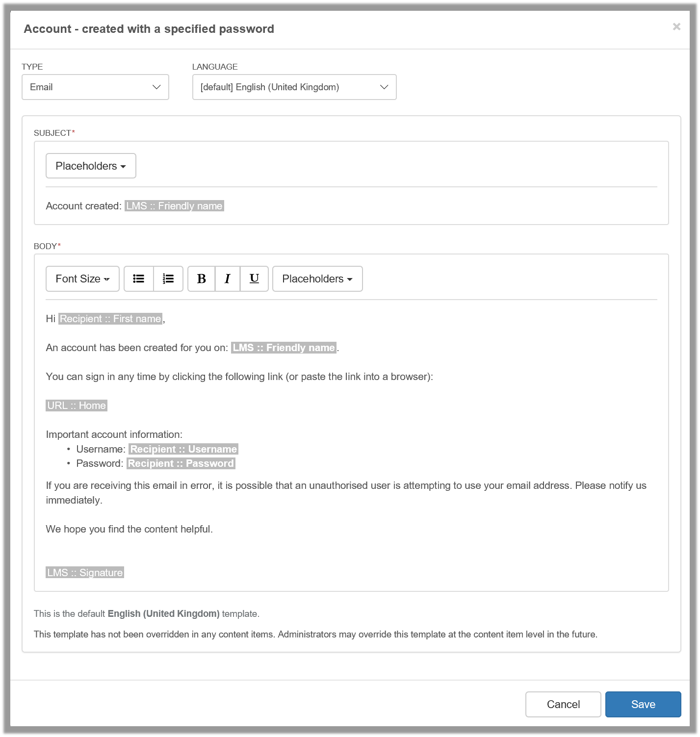Screen dimensions: 700x737
Task: Close the template editor dialog
Action: (676, 27)
